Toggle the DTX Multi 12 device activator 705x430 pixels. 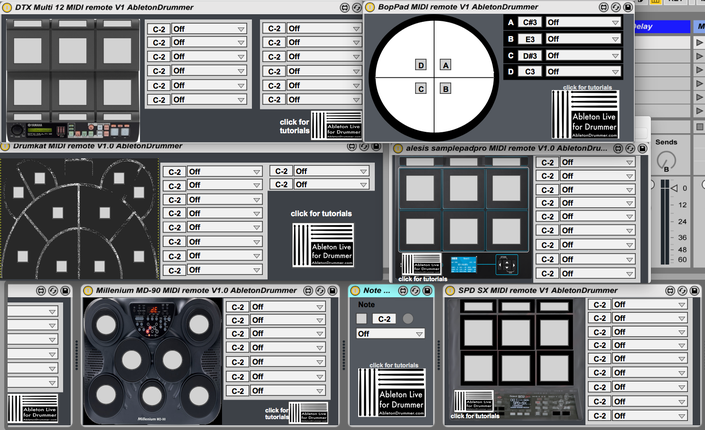pyautogui.click(x=6, y=8)
